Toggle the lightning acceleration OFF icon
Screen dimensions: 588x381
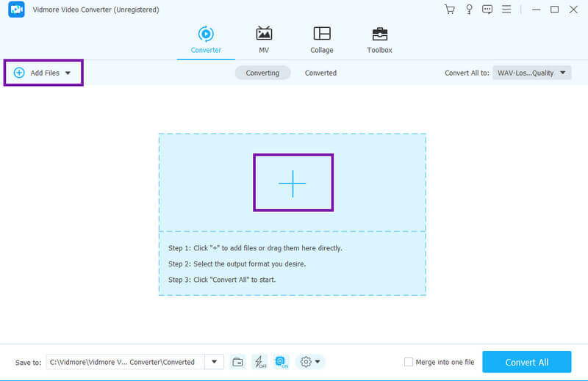pyautogui.click(x=259, y=362)
